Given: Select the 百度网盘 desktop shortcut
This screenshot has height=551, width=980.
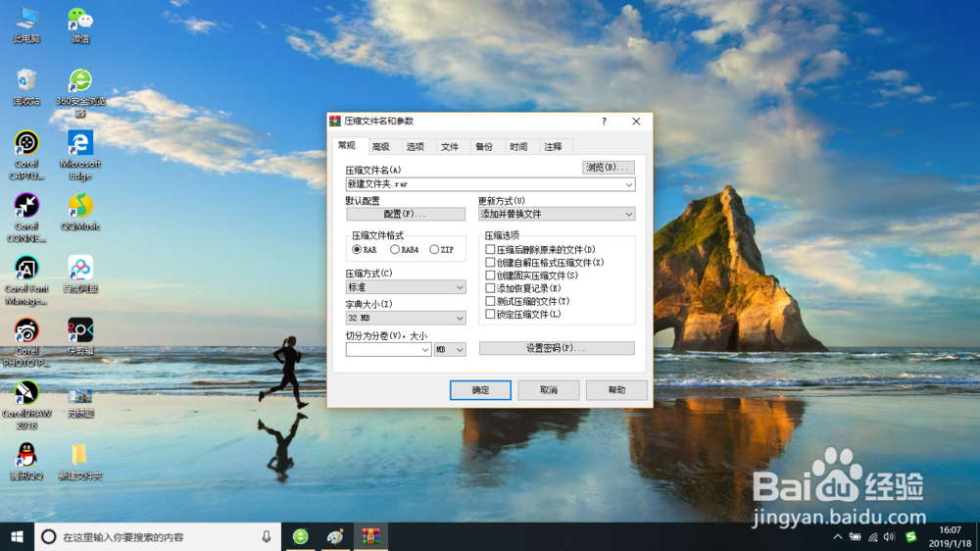Looking at the screenshot, I should click(80, 275).
